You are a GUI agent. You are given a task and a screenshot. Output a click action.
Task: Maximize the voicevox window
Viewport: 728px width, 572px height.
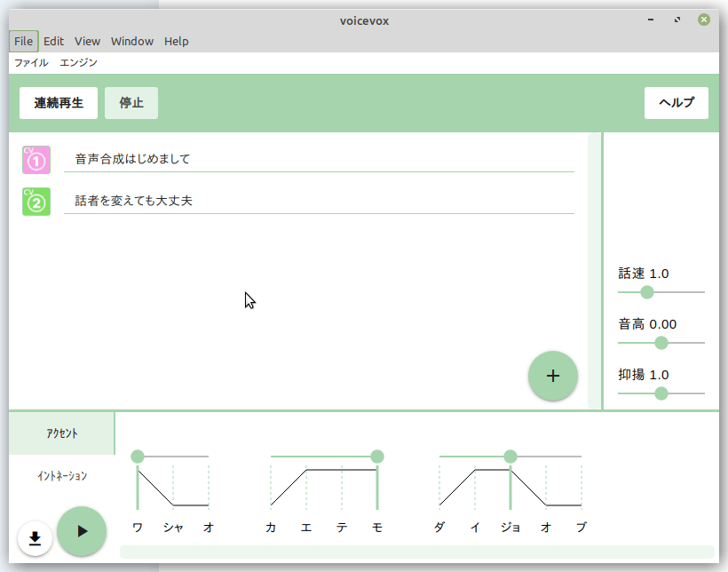pyautogui.click(x=677, y=20)
